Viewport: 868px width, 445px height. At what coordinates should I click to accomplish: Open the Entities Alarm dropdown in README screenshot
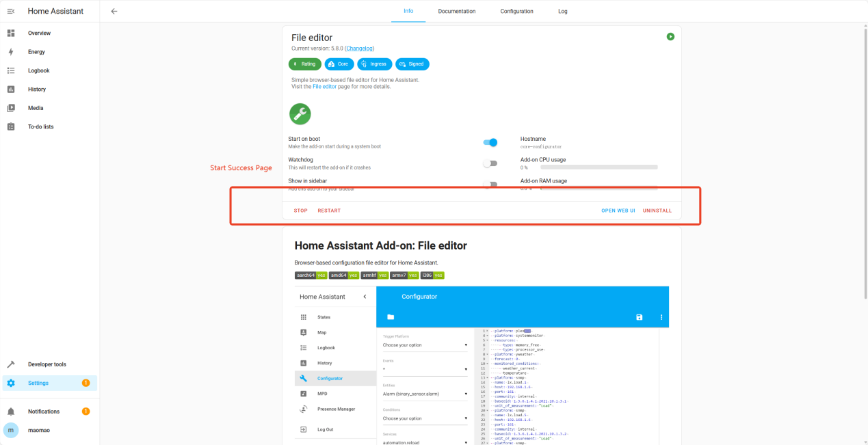click(x=425, y=394)
